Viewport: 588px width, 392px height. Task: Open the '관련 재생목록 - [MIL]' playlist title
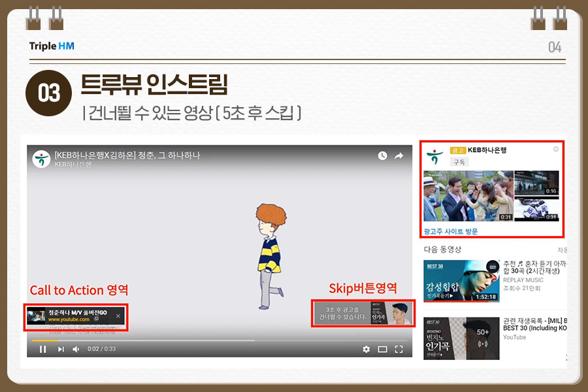point(534,325)
